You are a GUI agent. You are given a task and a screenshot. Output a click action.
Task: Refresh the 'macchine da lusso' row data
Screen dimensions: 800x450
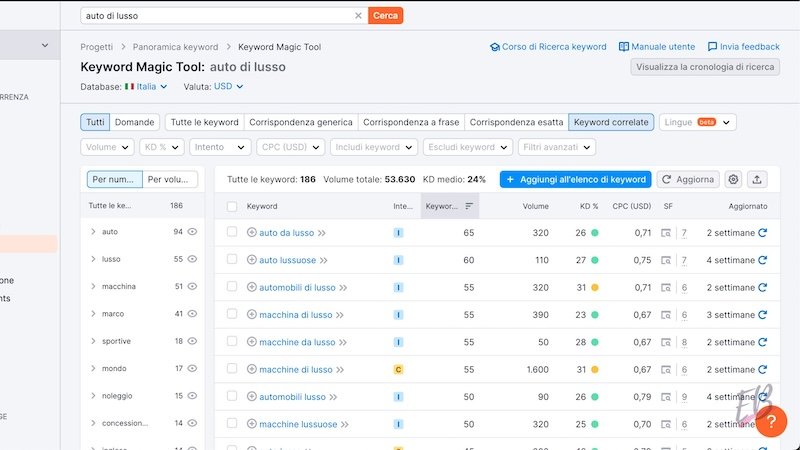(x=763, y=342)
